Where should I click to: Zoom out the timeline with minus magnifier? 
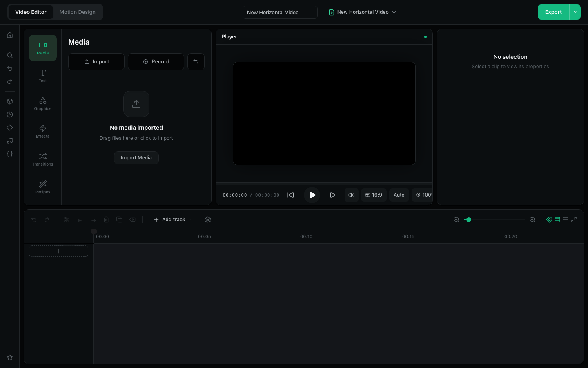point(457,220)
